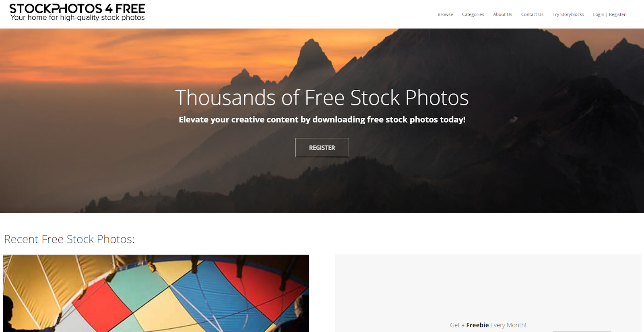Click 'Get a Freebie Every Month!' text
Image resolution: width=644 pixels, height=332 pixels.
(488, 325)
